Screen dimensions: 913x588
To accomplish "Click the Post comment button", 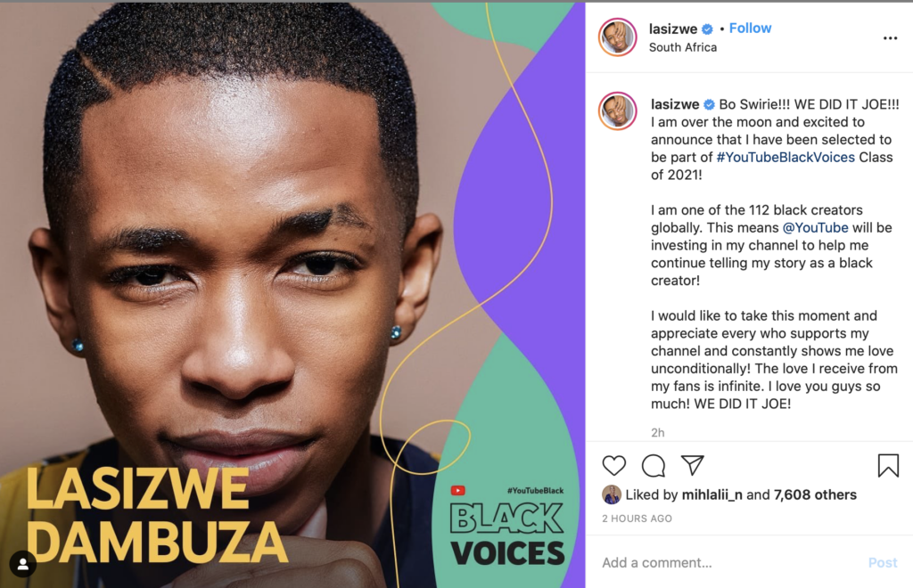I will [x=883, y=562].
